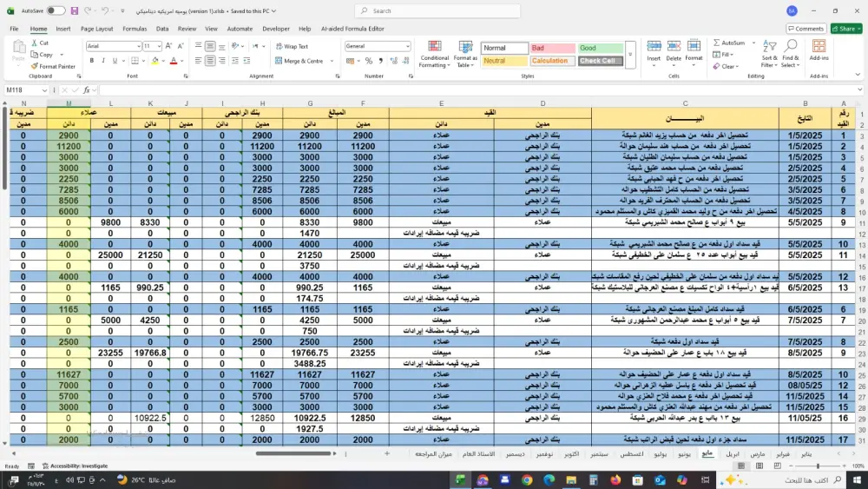Viewport: 868px width, 489px height.
Task: Click the Decrease Decimal icon
Action: pos(405,61)
